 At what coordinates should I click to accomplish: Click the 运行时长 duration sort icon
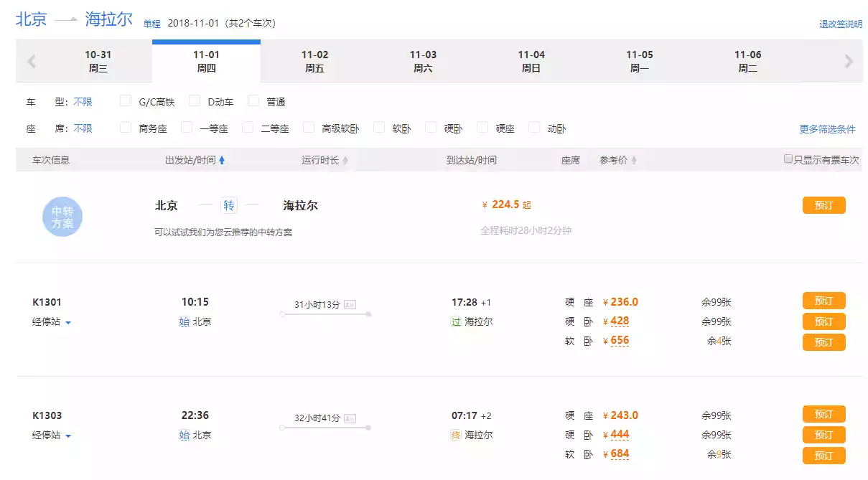tap(345, 161)
